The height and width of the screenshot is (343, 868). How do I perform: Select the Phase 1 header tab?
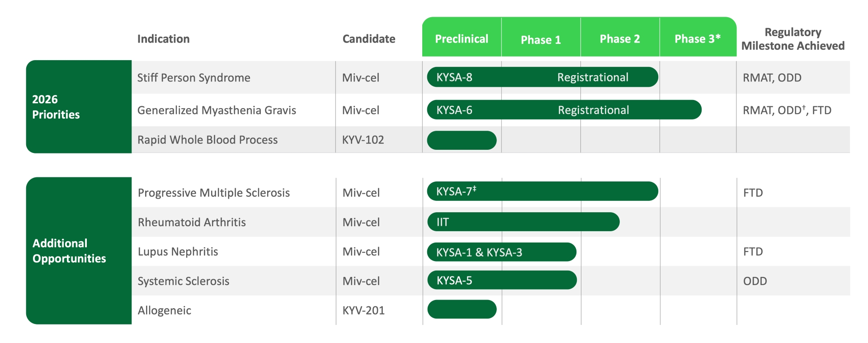(541, 39)
